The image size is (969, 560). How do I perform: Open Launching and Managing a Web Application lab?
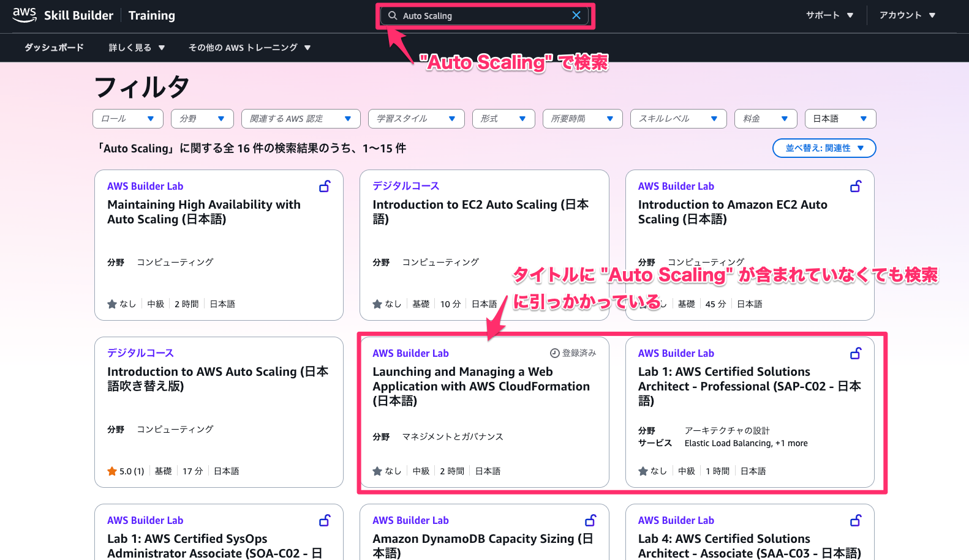coord(481,386)
